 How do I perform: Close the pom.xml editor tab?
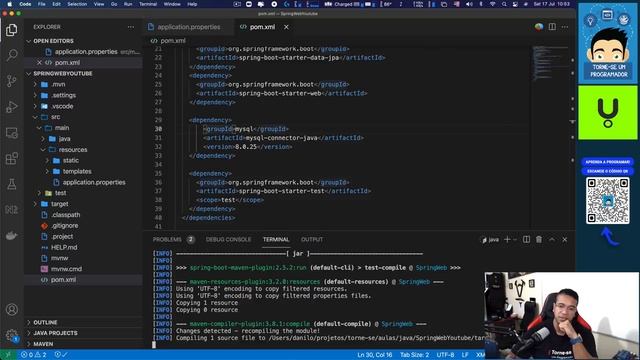point(286,27)
